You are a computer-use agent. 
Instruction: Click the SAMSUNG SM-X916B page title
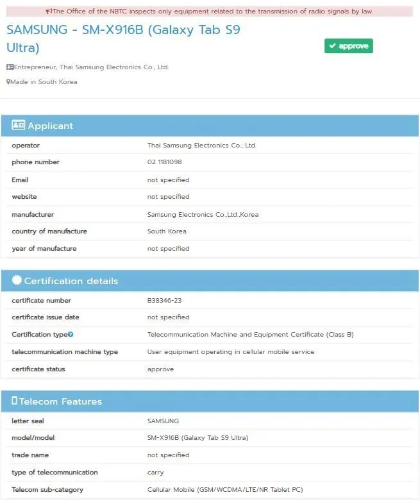[x=123, y=38]
